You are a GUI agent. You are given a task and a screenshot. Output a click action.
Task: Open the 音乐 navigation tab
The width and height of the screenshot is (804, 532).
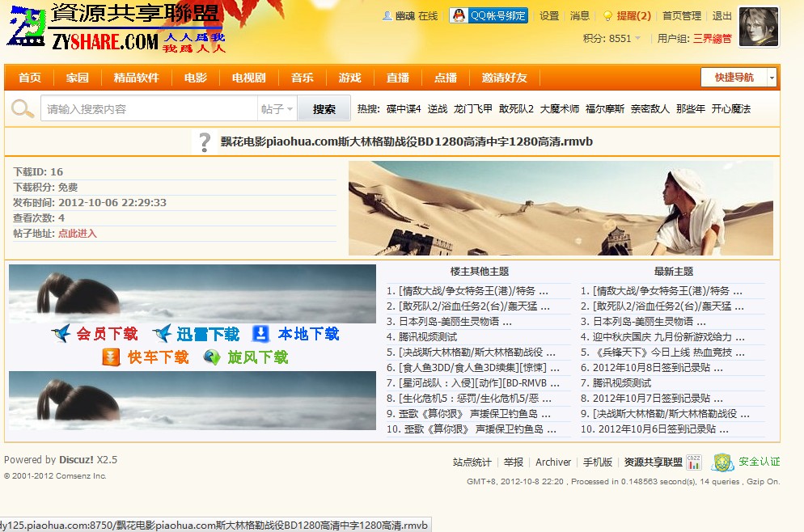[x=302, y=78]
